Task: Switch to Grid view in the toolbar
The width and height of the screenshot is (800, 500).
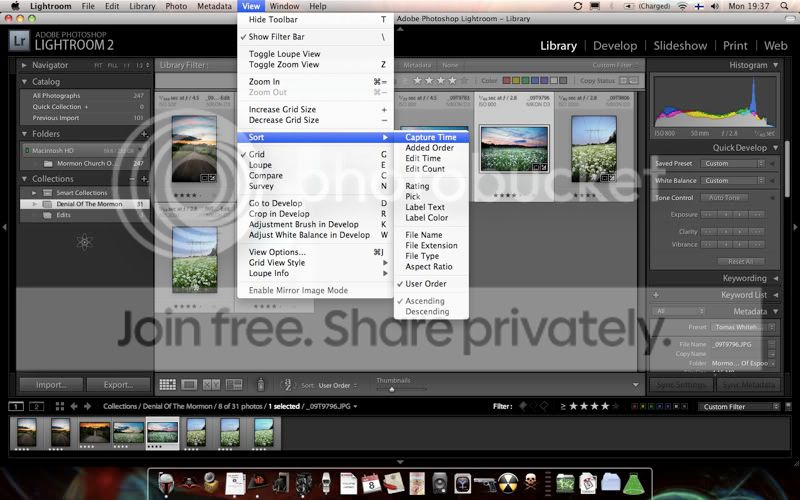Action: click(167, 384)
